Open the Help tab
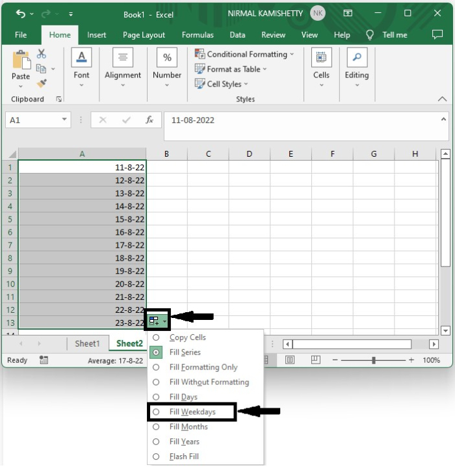 (x=342, y=35)
